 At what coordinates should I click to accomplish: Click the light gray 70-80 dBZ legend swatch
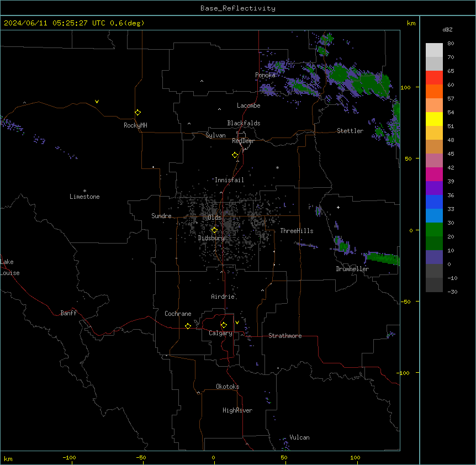tap(434, 50)
